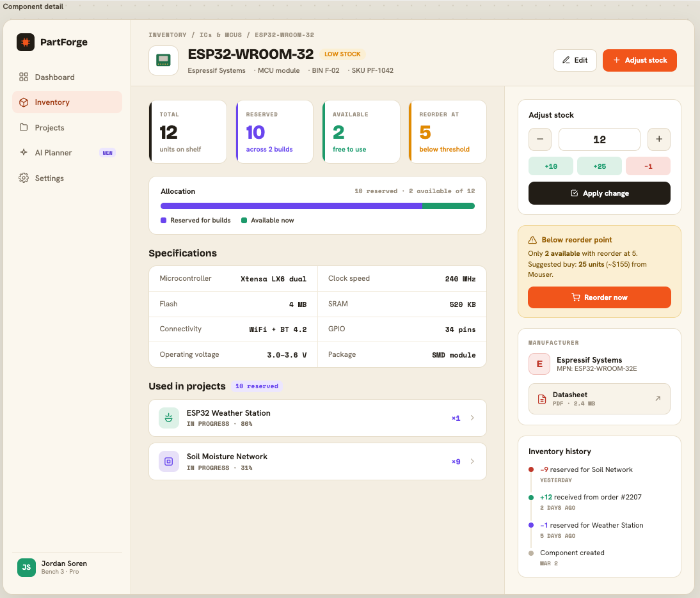Click the Espressif Systems E logo
The width and height of the screenshot is (700, 598).
[x=539, y=364]
